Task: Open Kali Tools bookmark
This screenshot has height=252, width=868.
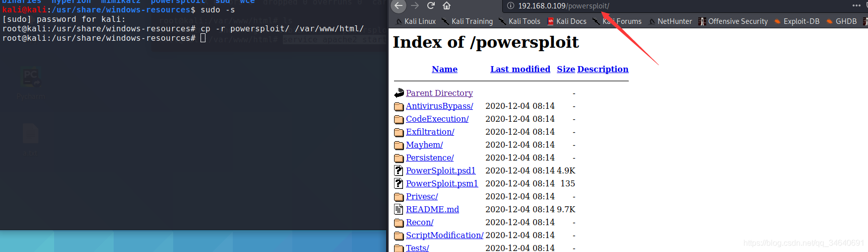Action: click(x=520, y=21)
